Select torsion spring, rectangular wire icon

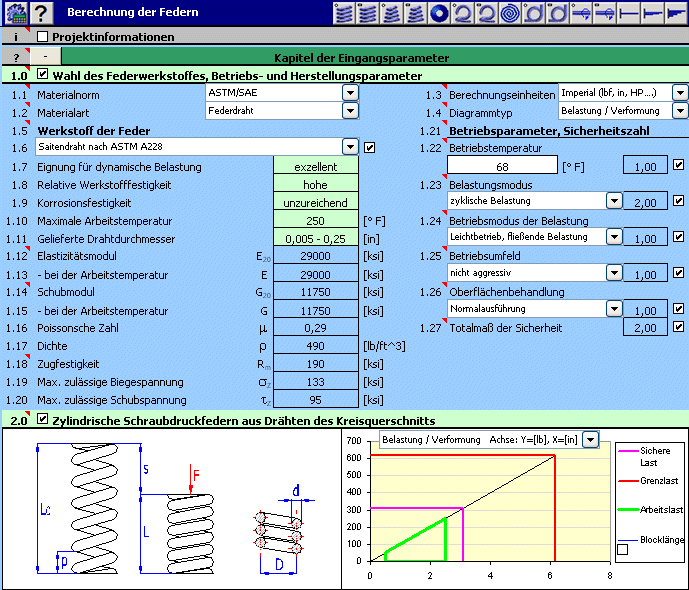coord(558,12)
